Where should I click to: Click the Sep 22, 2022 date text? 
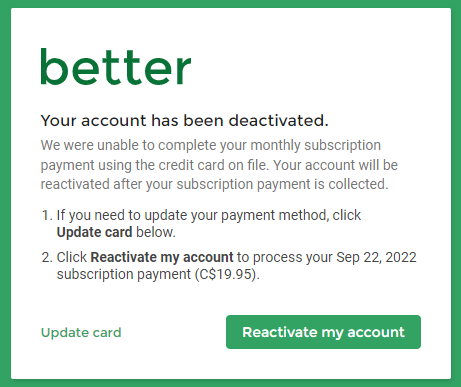click(376, 257)
